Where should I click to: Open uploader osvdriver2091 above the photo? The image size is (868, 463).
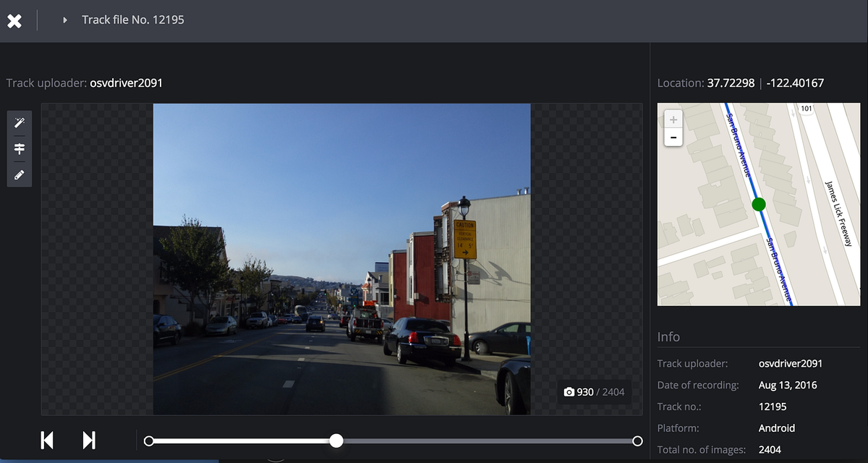click(x=126, y=83)
